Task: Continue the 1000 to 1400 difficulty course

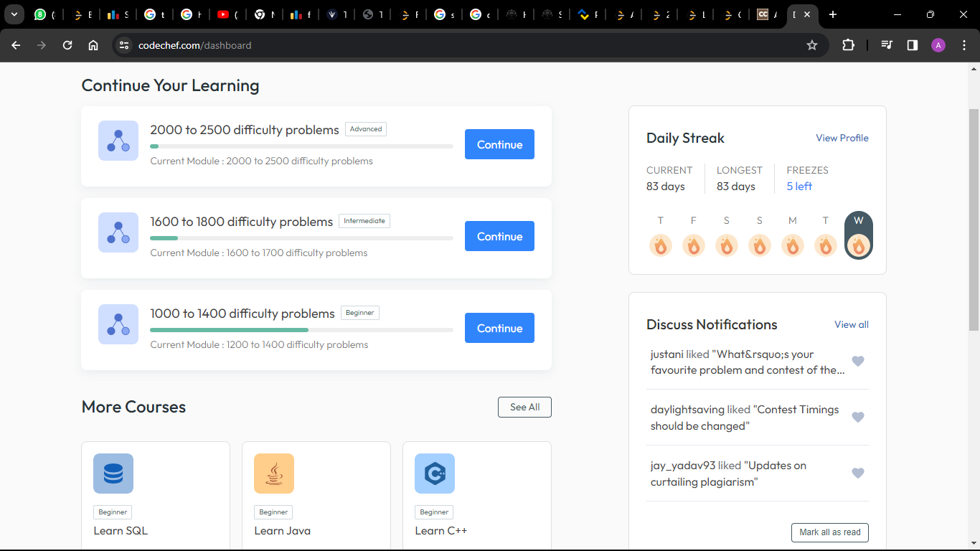Action: [499, 328]
